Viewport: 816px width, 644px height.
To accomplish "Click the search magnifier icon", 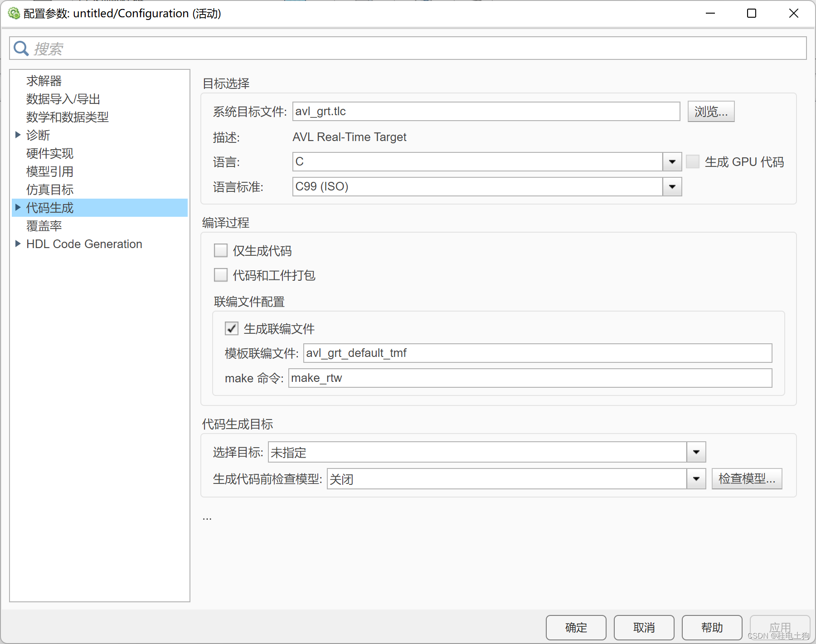I will point(21,48).
